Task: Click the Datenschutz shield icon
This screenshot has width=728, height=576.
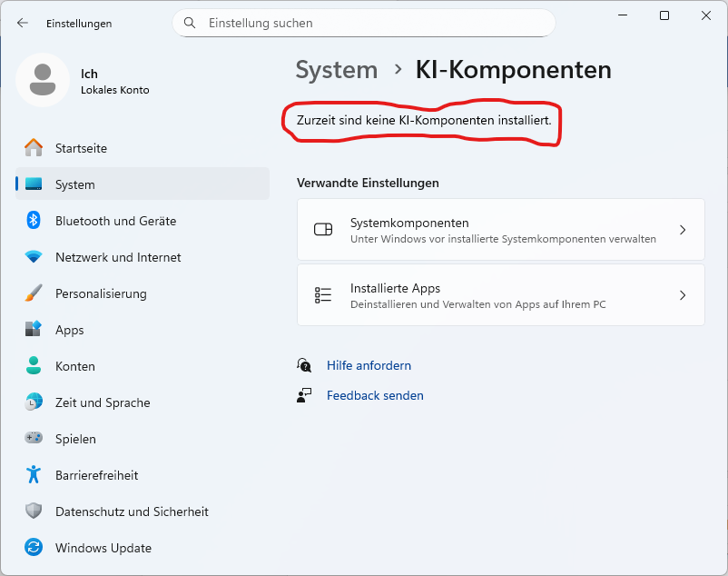Action: [x=34, y=511]
